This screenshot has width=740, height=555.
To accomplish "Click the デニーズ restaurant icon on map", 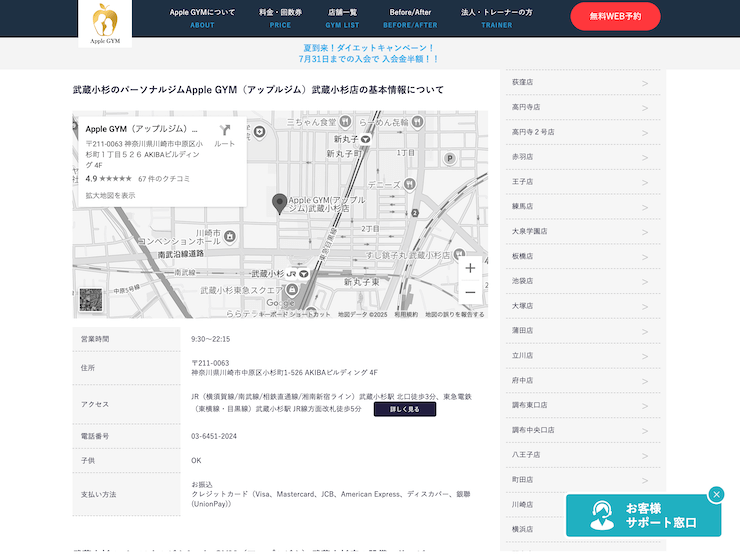I will tap(410, 184).
